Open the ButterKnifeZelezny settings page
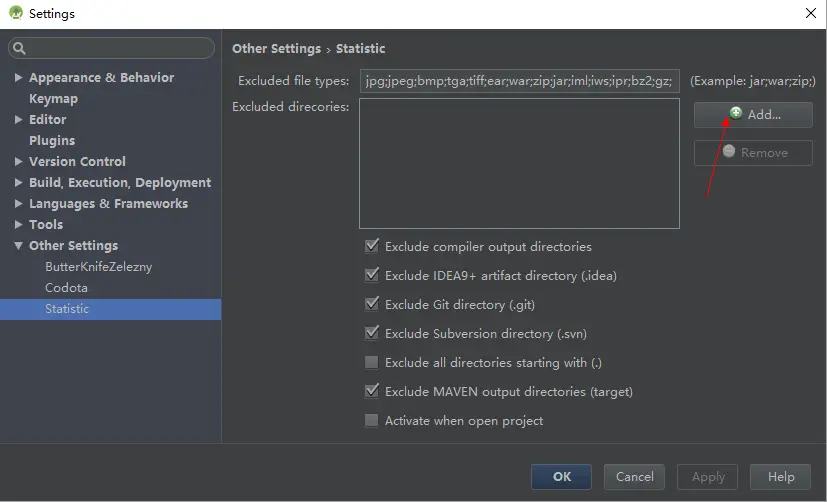This screenshot has width=827, height=502. 99,267
